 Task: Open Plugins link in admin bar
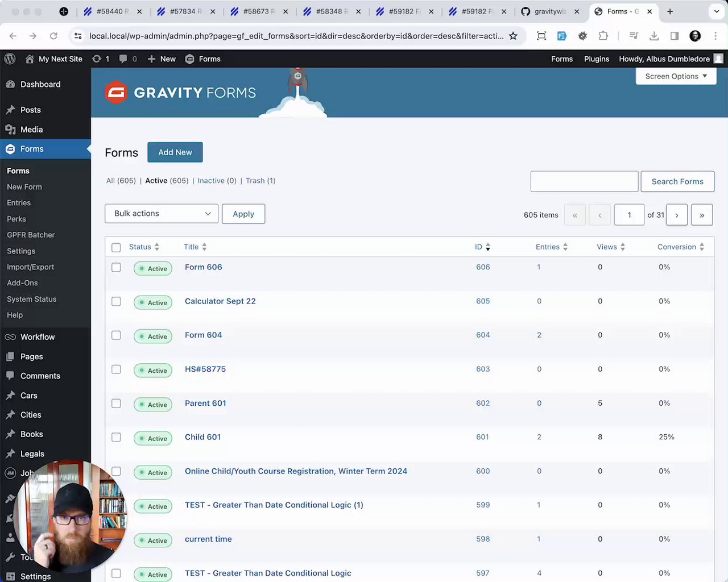click(597, 59)
